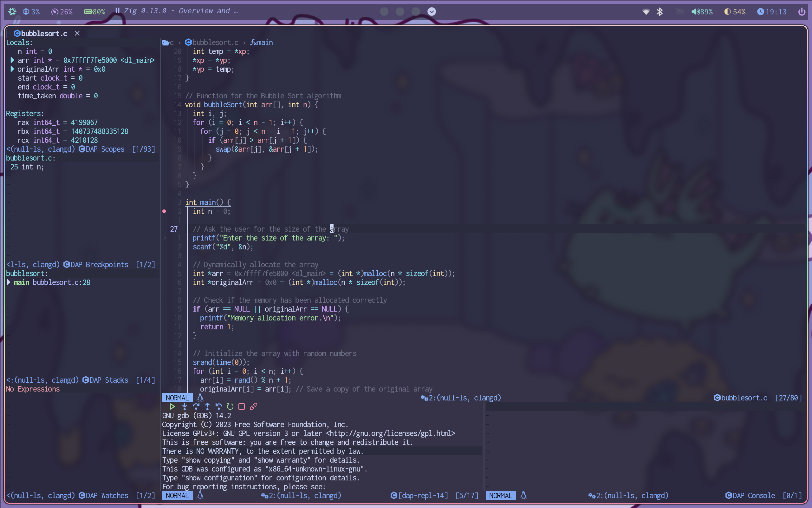
Task: Click the DAP terminate stop square
Action: [x=241, y=406]
